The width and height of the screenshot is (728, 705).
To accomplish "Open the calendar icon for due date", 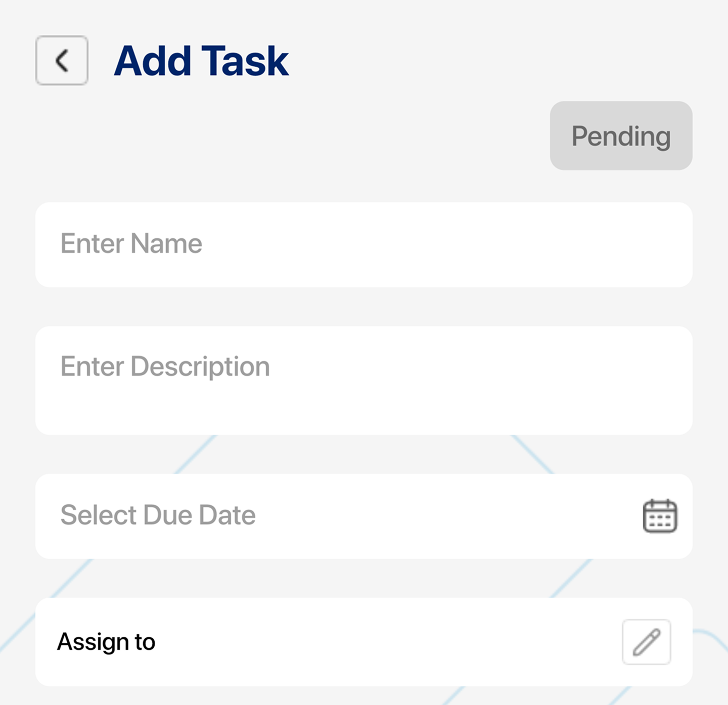I will [660, 516].
